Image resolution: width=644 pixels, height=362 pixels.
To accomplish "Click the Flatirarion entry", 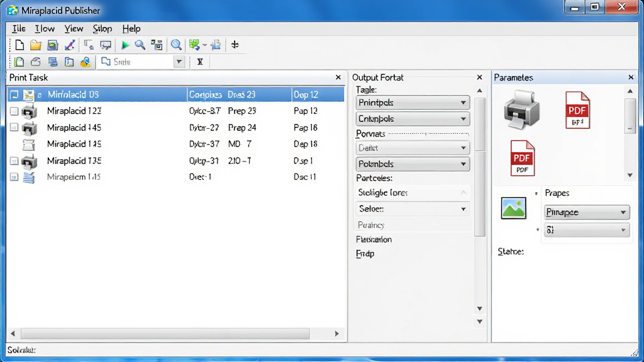I will point(374,239).
